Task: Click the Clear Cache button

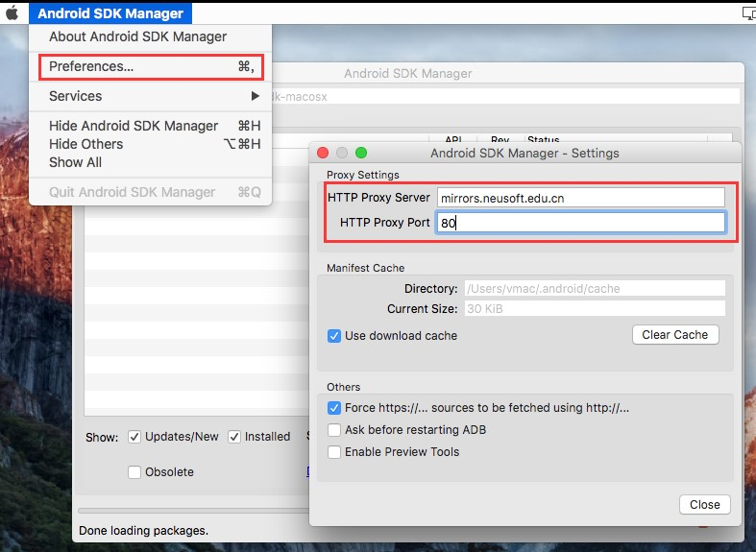Action: [675, 335]
